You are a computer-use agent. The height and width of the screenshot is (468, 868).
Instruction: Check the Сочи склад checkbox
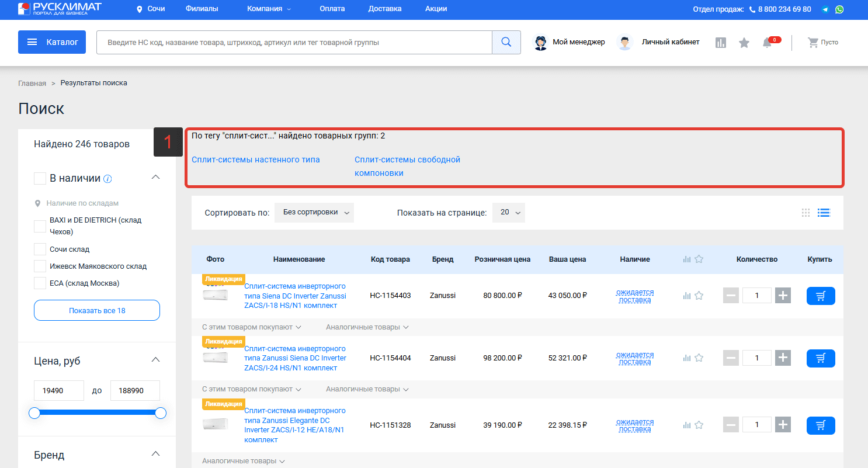coord(40,249)
